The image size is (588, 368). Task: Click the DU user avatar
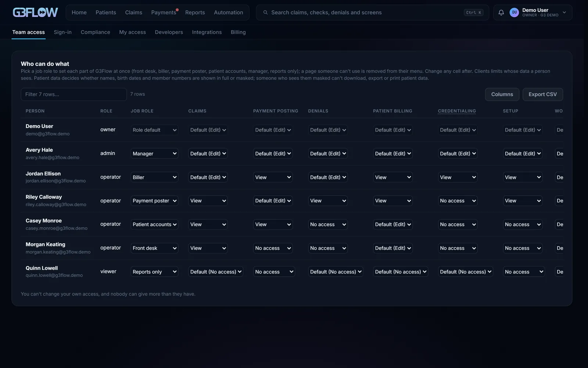click(x=514, y=13)
